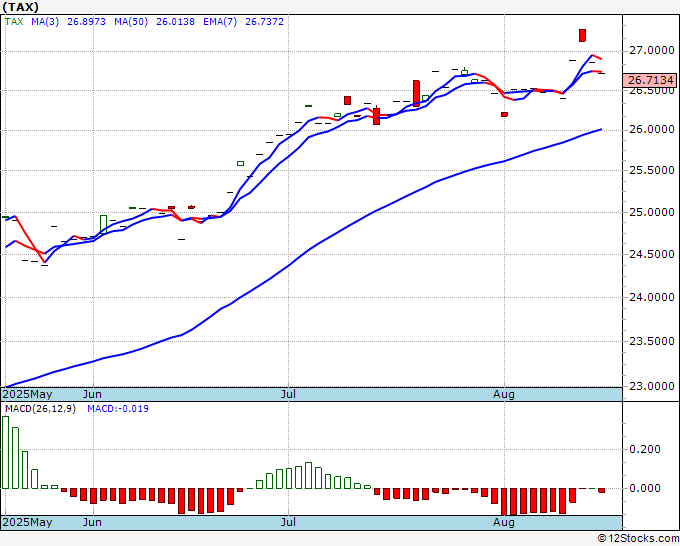The image size is (680, 546).
Task: Click the 0.000 MACD axis label
Action: (x=645, y=488)
